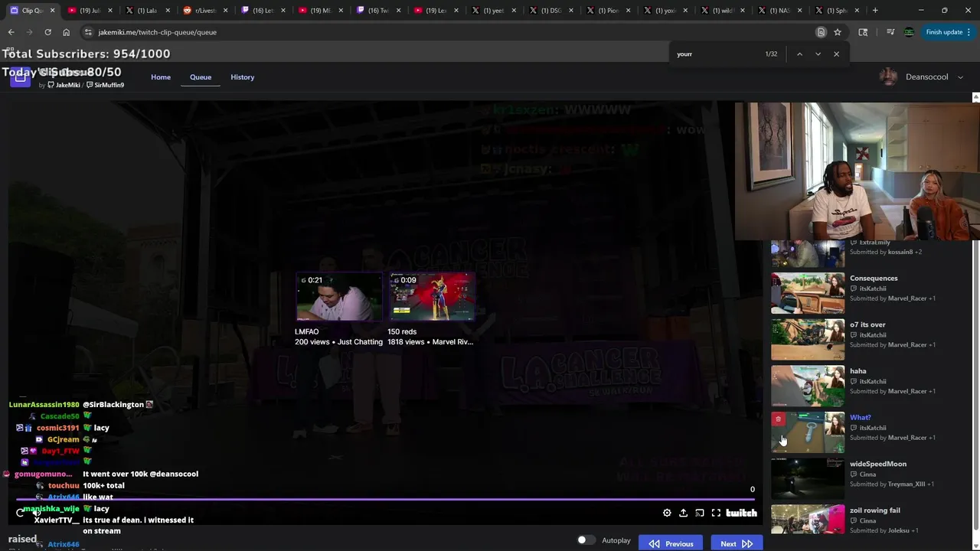
Task: Click the cast to device icon
Action: [x=700, y=513]
